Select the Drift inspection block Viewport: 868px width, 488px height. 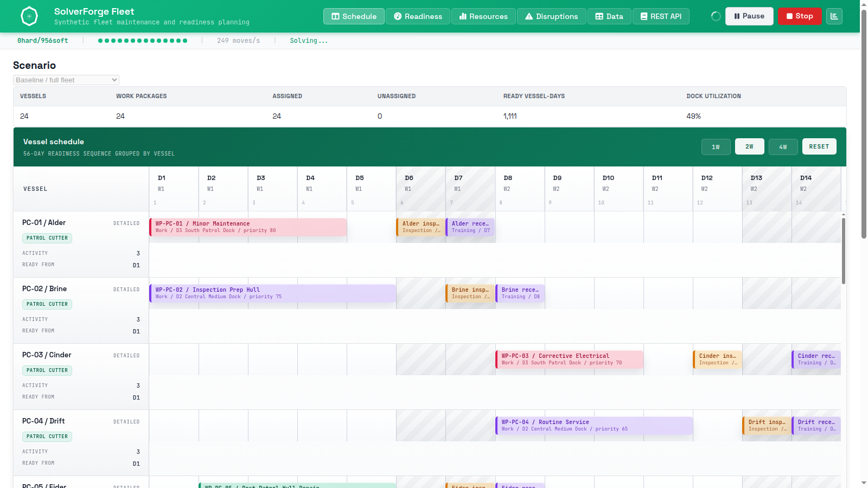767,426
